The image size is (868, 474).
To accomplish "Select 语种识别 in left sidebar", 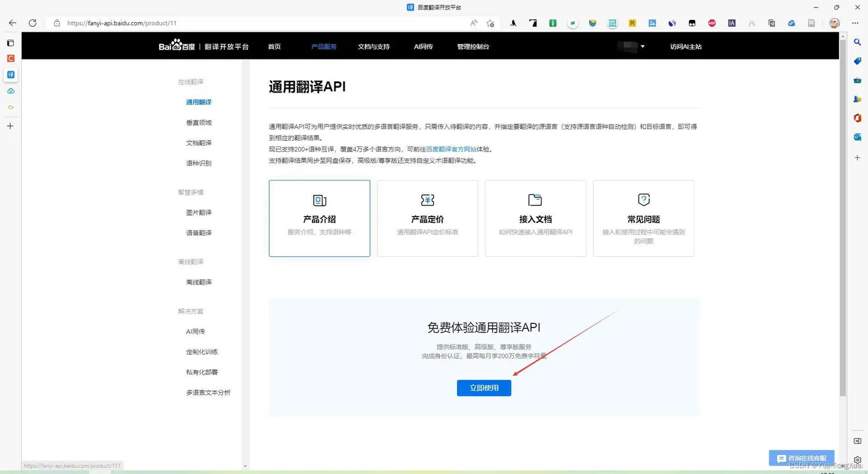I will tap(198, 163).
